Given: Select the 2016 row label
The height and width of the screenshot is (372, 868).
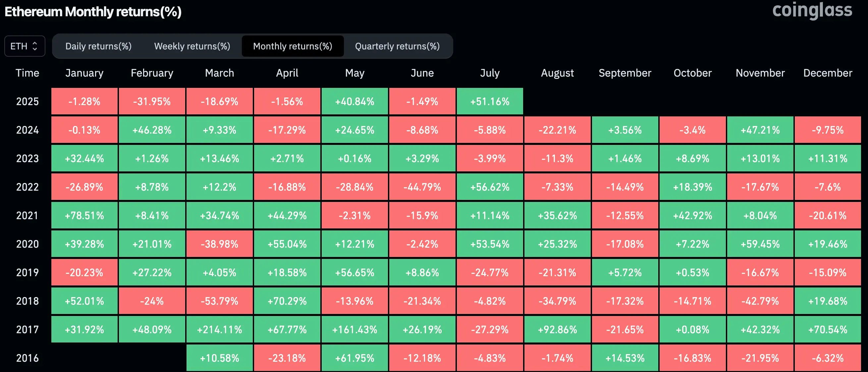Looking at the screenshot, I should [x=27, y=358].
